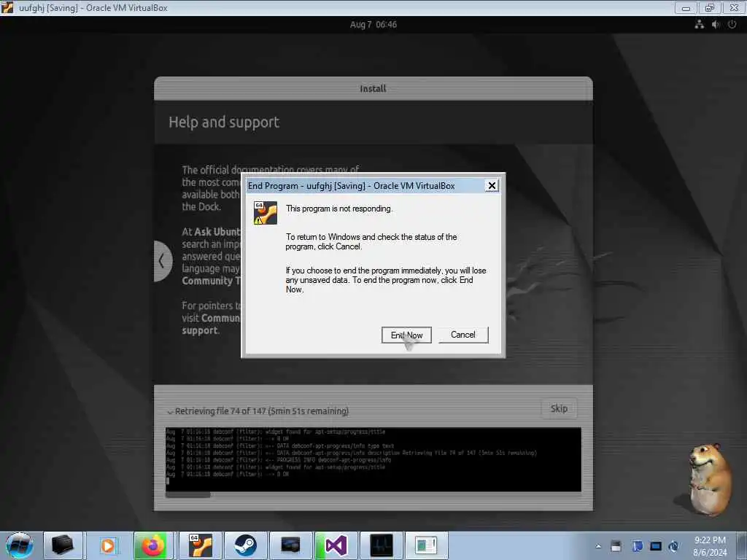
Task: Click the 'Help and support' heading
Action: (224, 122)
